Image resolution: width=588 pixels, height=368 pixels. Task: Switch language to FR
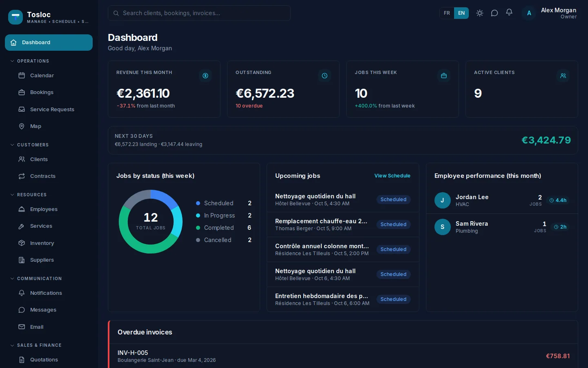[x=447, y=13]
